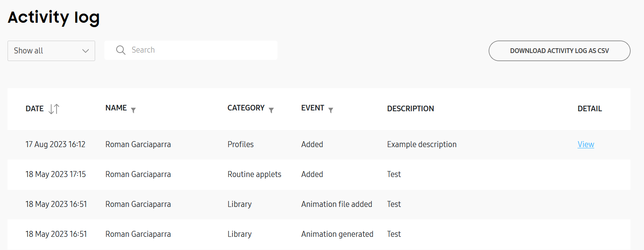Click Library in the Animation generated row
This screenshot has width=644, height=250.
240,234
